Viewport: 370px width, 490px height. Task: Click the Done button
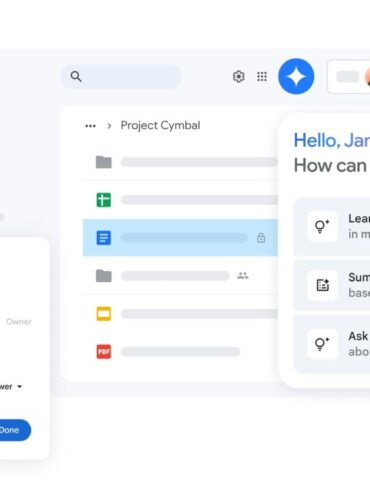13,430
